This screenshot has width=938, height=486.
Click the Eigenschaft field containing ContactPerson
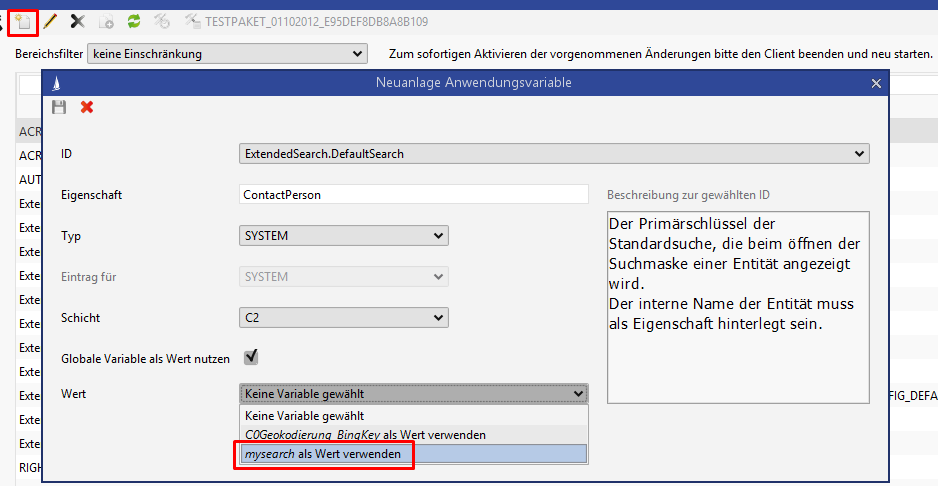(414, 195)
